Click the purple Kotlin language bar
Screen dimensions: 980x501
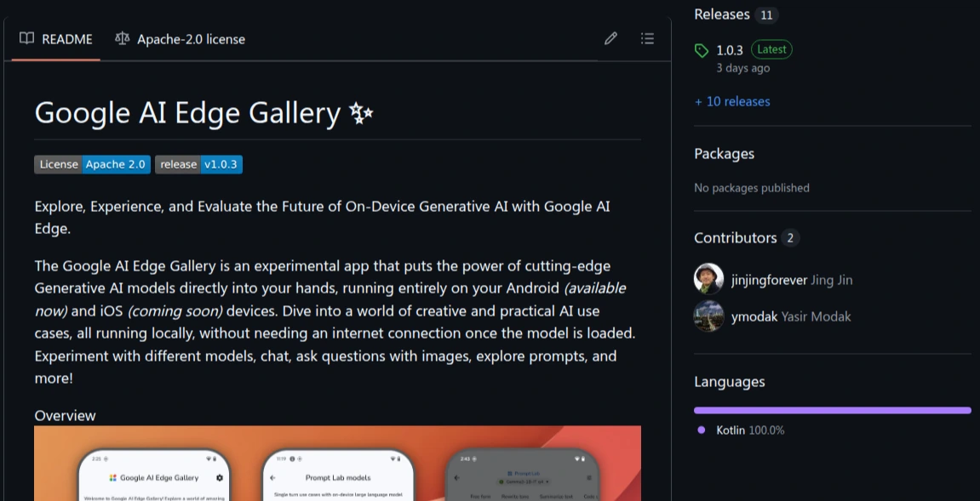tap(833, 411)
